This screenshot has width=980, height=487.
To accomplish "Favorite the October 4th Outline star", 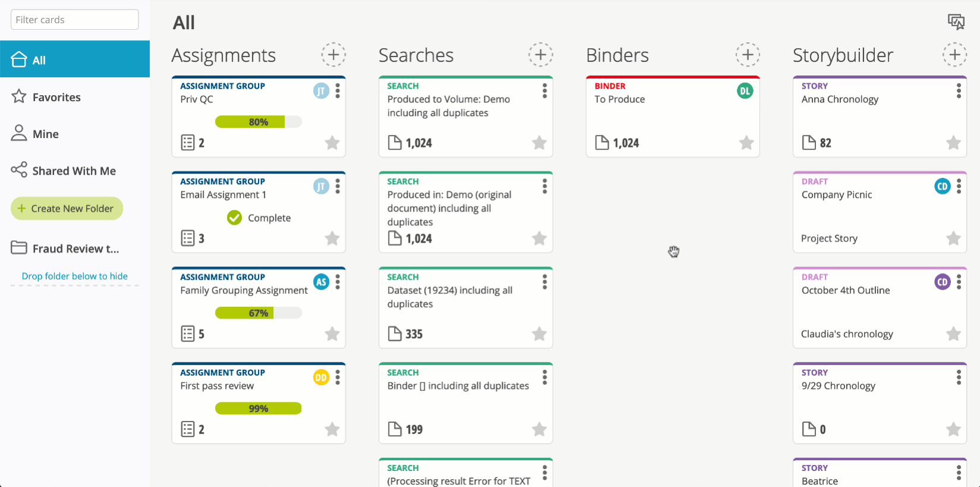I will point(953,334).
